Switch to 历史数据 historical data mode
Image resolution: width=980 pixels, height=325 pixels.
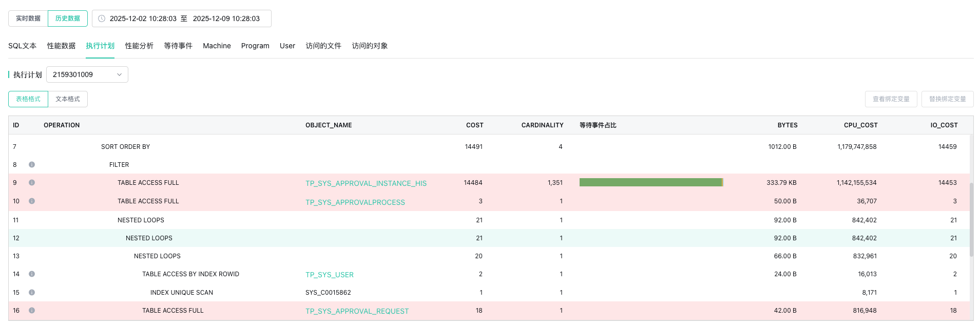click(x=68, y=18)
